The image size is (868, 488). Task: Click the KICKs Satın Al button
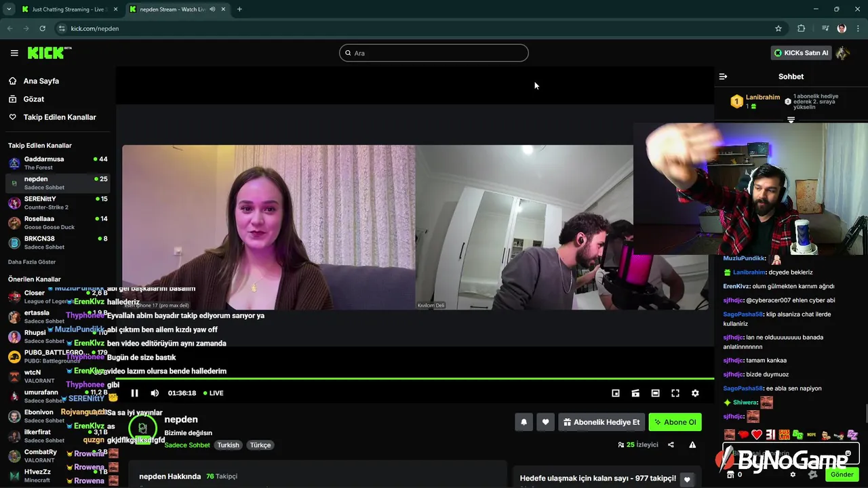802,53
